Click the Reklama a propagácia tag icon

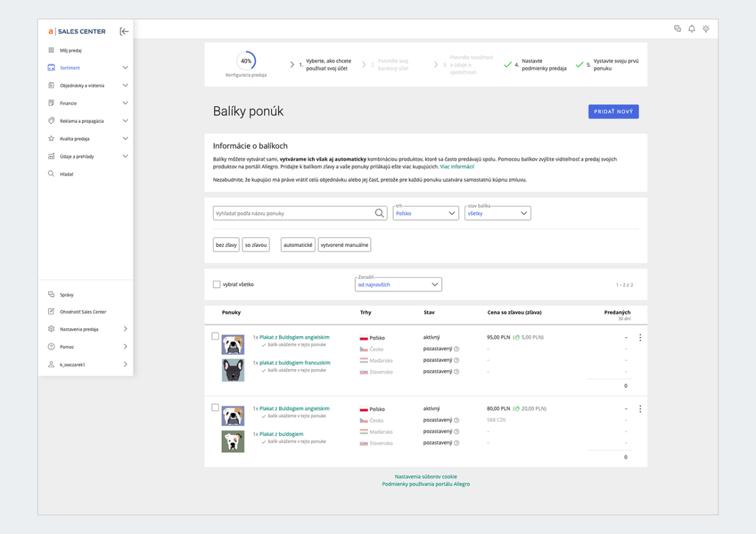[51, 120]
